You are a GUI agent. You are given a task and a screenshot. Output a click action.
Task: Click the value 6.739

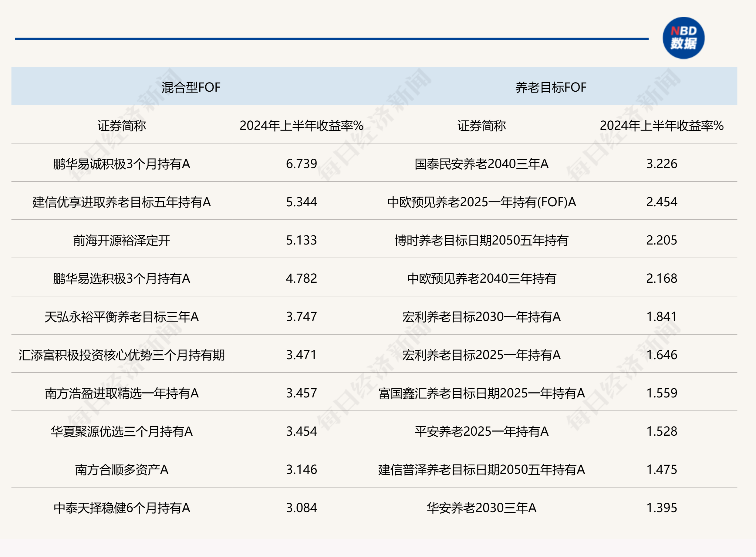point(302,164)
